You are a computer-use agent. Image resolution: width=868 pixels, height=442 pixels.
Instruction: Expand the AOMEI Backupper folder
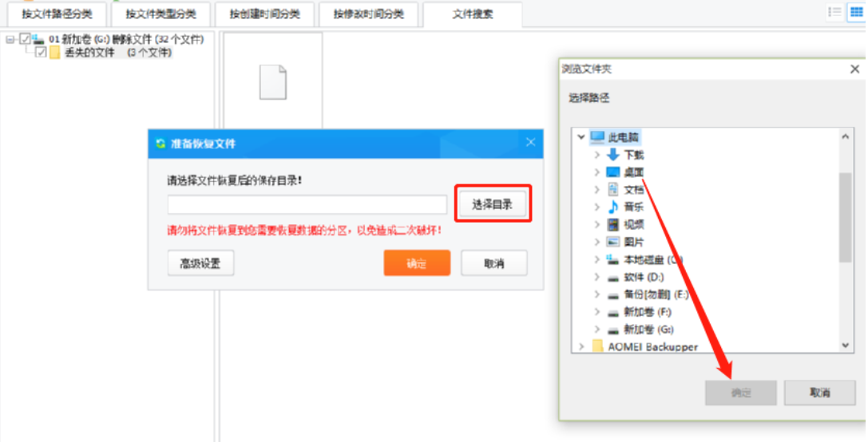(x=581, y=347)
